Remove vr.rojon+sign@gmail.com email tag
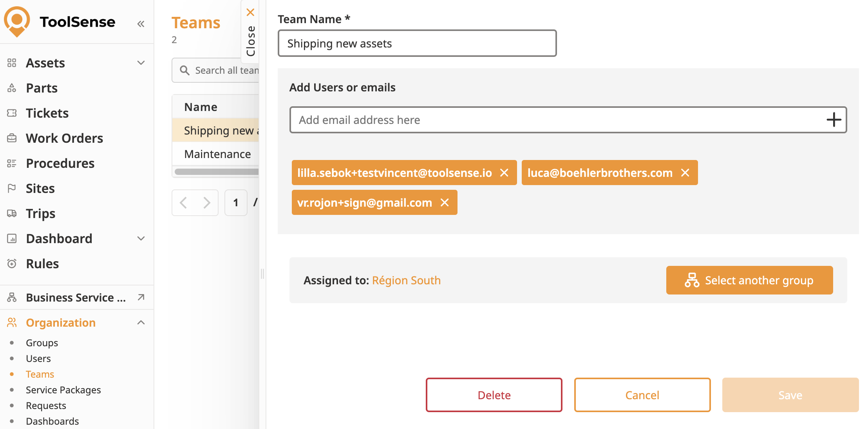Viewport: 868px width, 429px height. click(445, 202)
